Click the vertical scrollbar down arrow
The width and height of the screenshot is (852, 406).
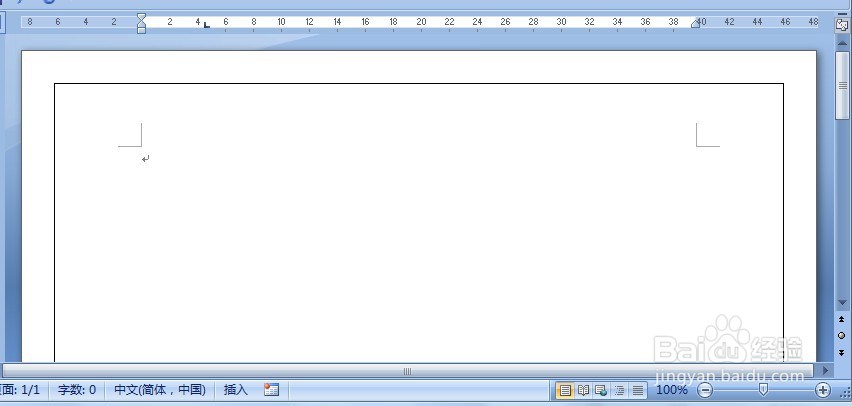(842, 302)
